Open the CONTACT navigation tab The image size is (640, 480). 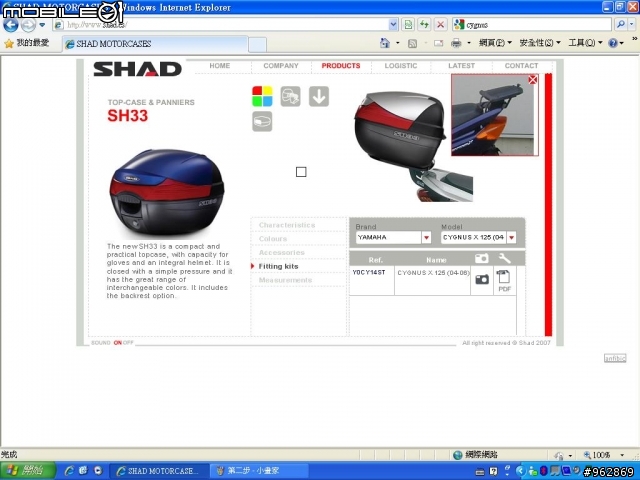(521, 66)
